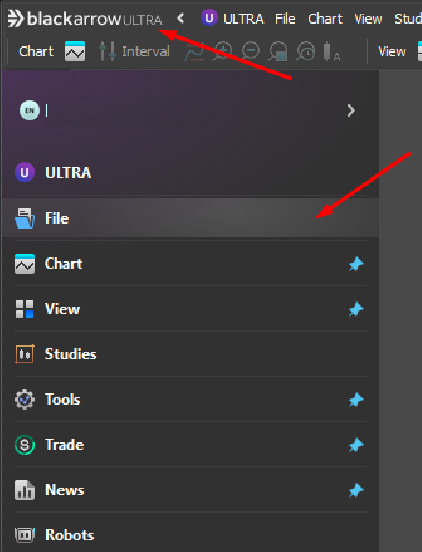Viewport: 422px width, 552px height.
Task: Collapse the menu with the left chevron
Action: point(181,18)
